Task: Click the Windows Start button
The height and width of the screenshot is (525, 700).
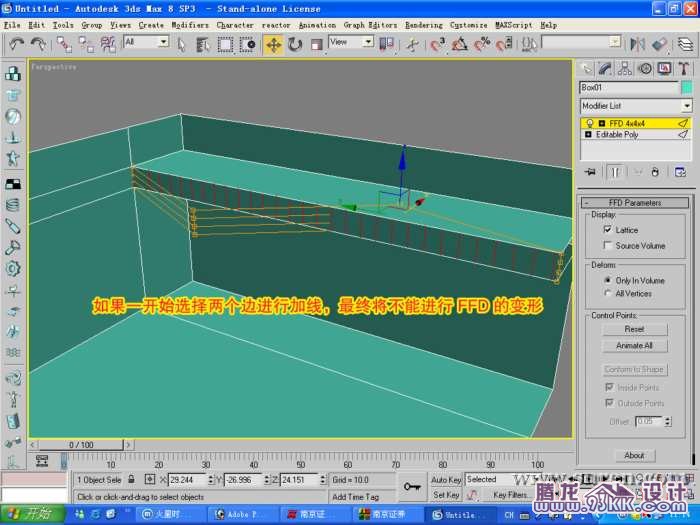Action: (x=32, y=514)
